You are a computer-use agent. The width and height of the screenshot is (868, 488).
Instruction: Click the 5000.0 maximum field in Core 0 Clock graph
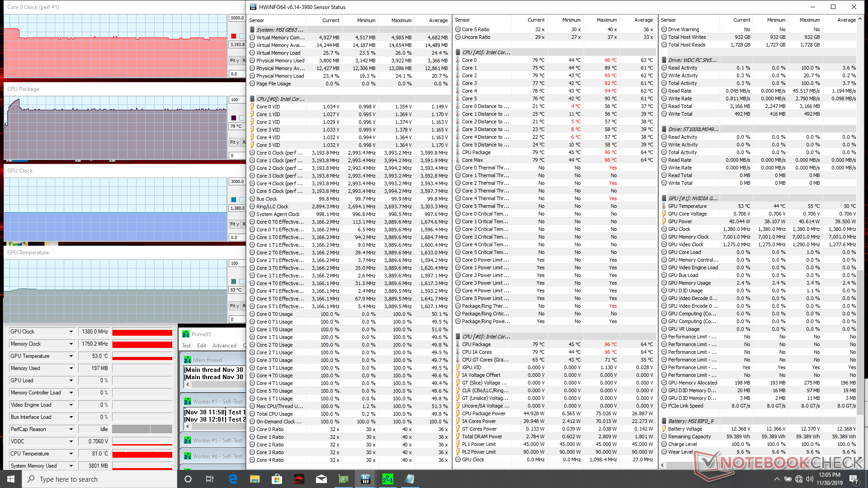[x=237, y=18]
